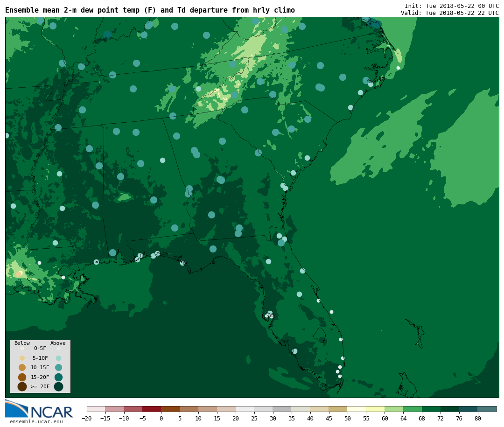
Task: Click the above-normal 0-5F legend circle
Action: pyautogui.click(x=58, y=348)
